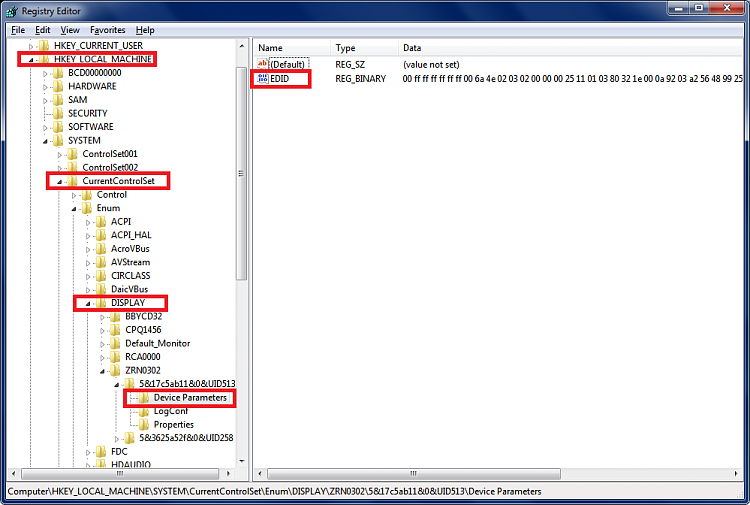Select the DaicVBus key
750x505 pixels.
click(x=130, y=289)
